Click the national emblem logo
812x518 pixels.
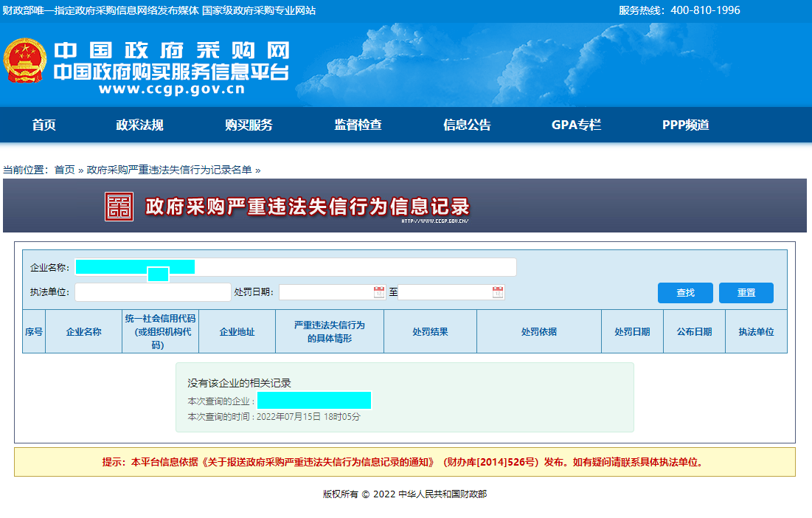coord(24,61)
